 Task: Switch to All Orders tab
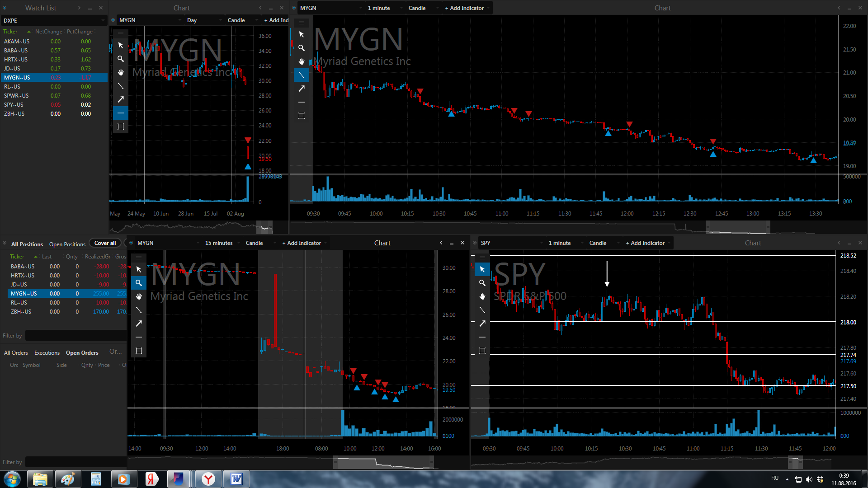(x=16, y=352)
